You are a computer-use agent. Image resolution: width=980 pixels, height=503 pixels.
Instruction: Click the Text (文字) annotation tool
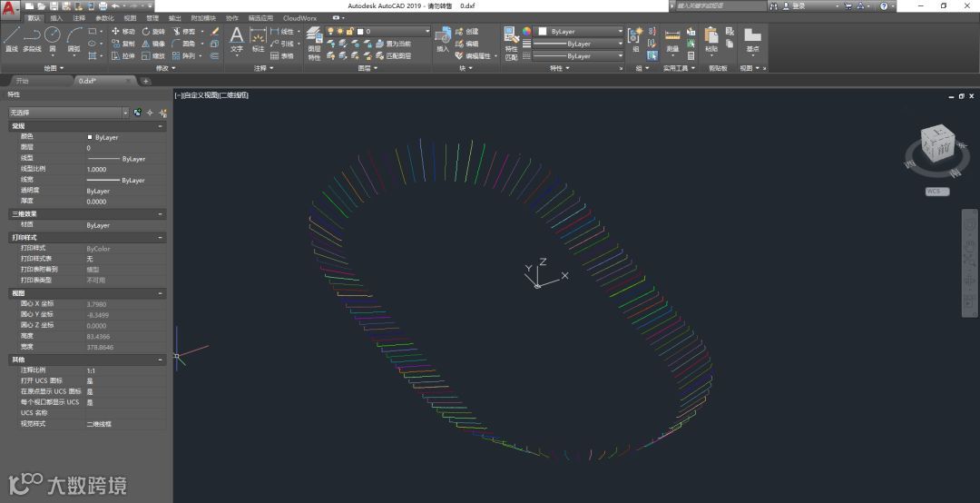(x=236, y=39)
